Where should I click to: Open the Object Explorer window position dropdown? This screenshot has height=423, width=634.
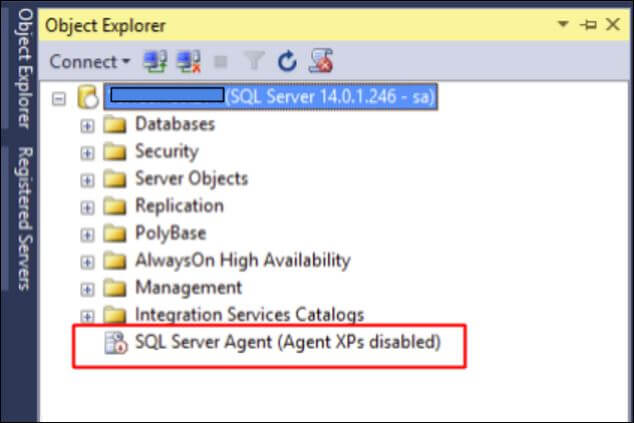563,24
